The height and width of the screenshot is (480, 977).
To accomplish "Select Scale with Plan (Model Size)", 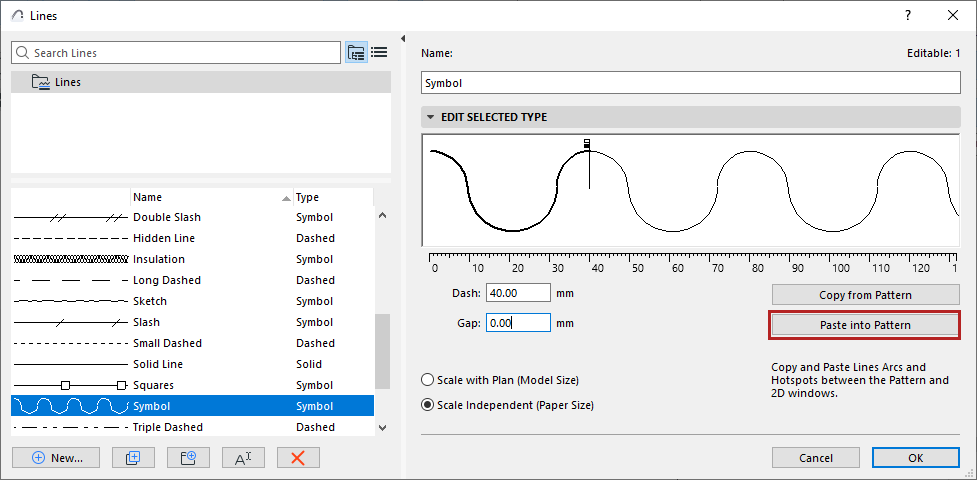I will [428, 380].
